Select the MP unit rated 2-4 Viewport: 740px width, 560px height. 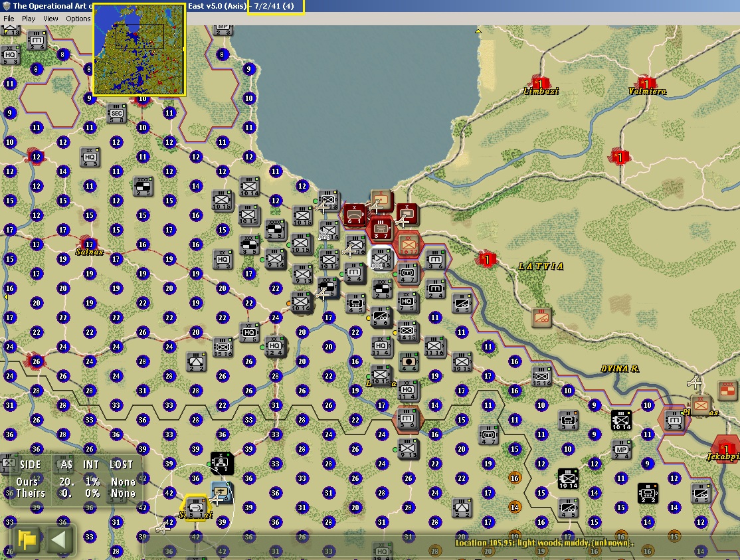[622, 450]
